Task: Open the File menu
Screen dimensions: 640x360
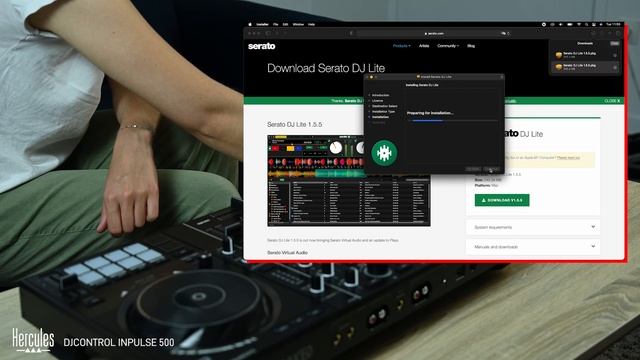Action: pyautogui.click(x=276, y=24)
